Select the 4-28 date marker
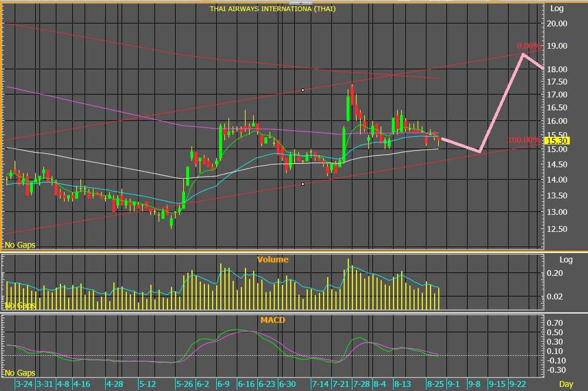Image resolution: width=588 pixels, height=391 pixels. 115,385
